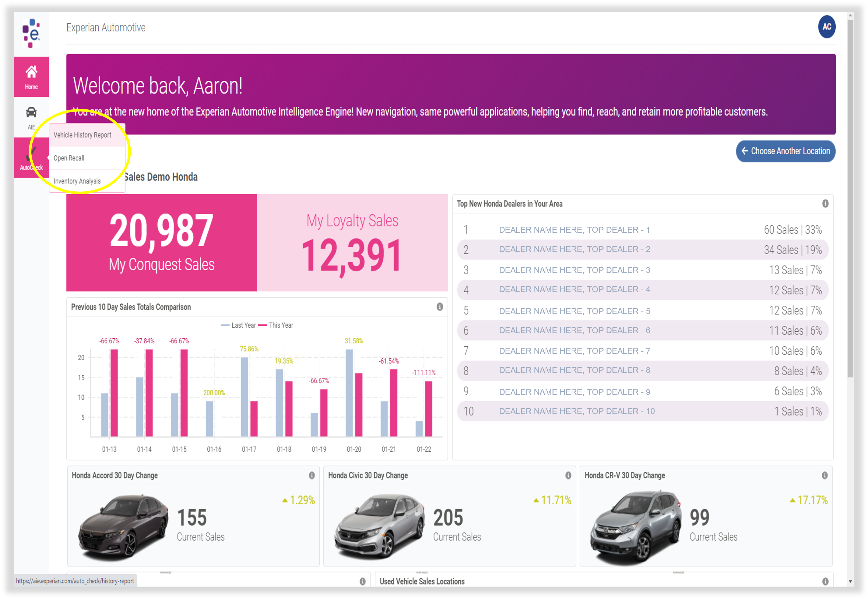Select Vehicle History Report menu item
This screenshot has width=868, height=599.
[x=82, y=135]
